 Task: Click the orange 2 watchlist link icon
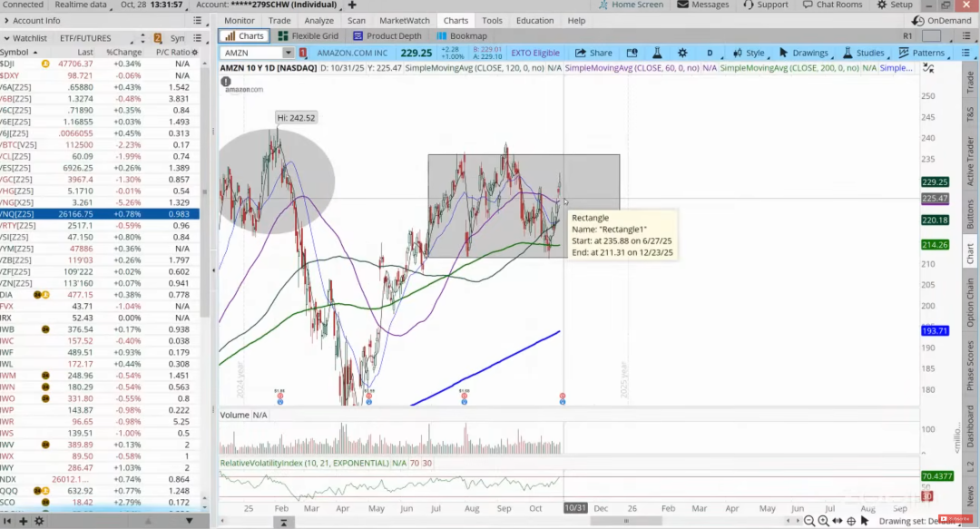(158, 38)
